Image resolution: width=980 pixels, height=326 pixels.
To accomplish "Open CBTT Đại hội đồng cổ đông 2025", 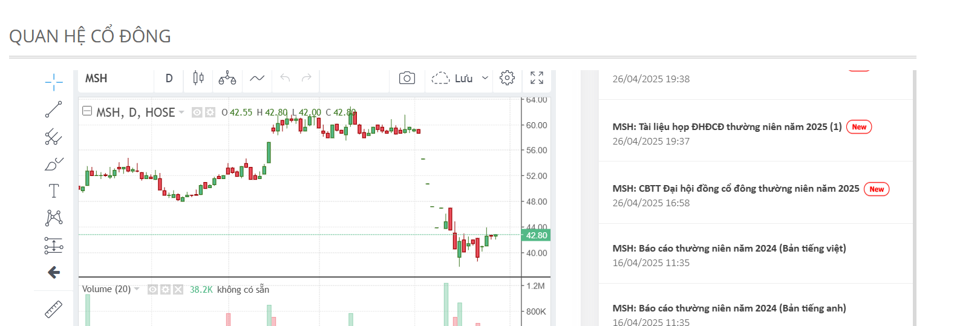I will pyautogui.click(x=736, y=188).
